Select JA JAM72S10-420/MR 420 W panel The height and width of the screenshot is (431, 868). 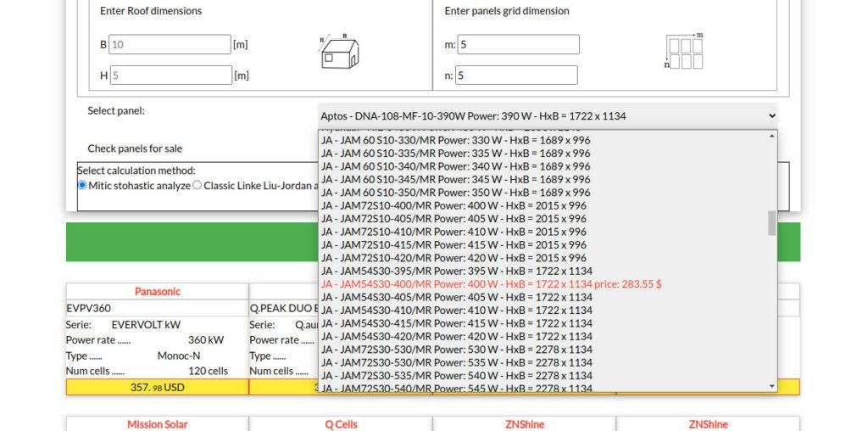pos(453,258)
